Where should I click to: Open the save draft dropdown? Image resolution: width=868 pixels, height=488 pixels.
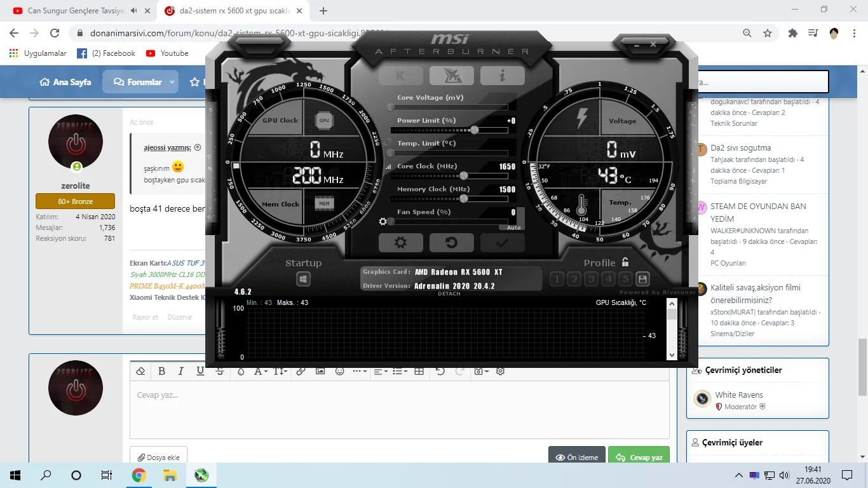481,371
